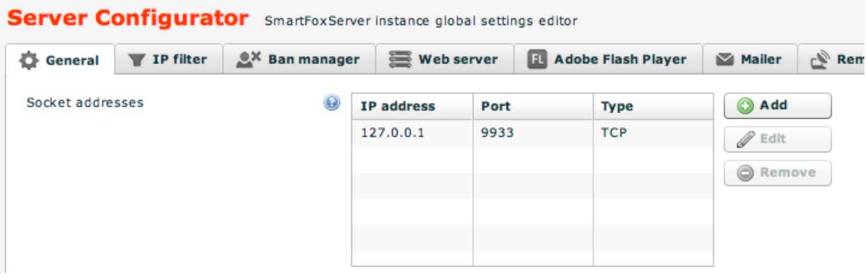Viewport: 868px width, 280px height.
Task: Switch to the Ban manager tab
Action: tap(299, 59)
